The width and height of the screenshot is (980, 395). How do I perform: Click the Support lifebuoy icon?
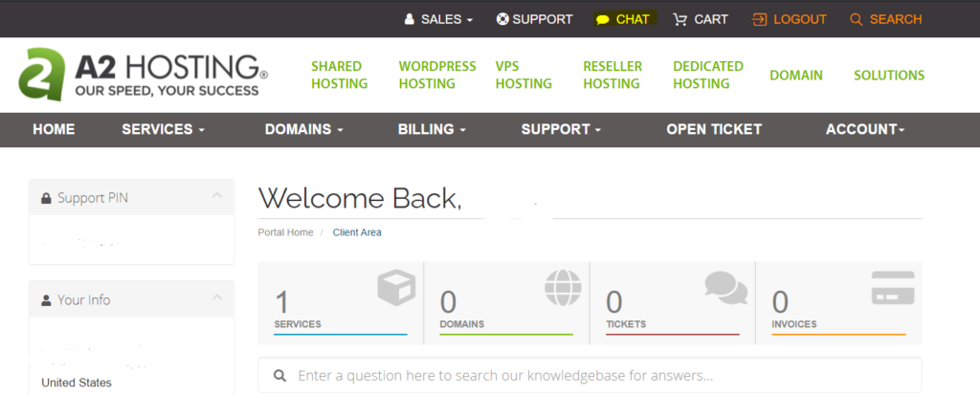tap(502, 19)
